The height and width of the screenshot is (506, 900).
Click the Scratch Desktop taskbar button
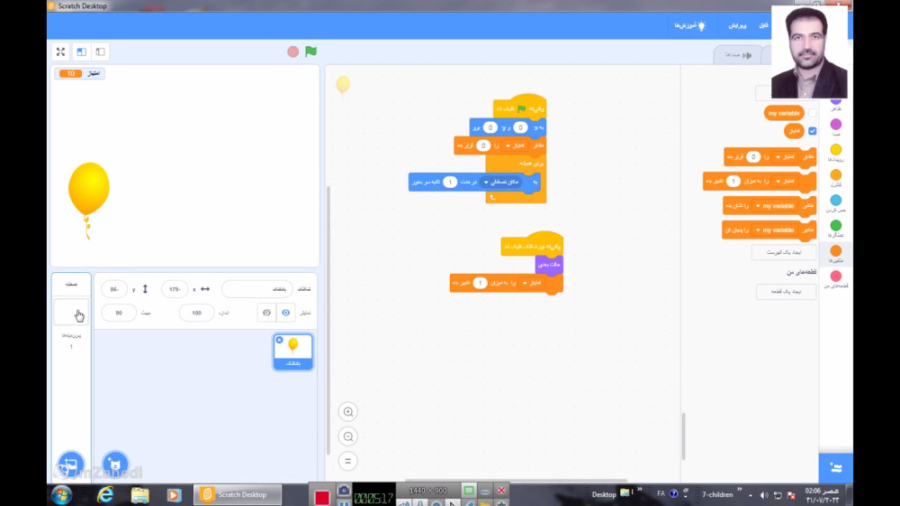coord(238,495)
